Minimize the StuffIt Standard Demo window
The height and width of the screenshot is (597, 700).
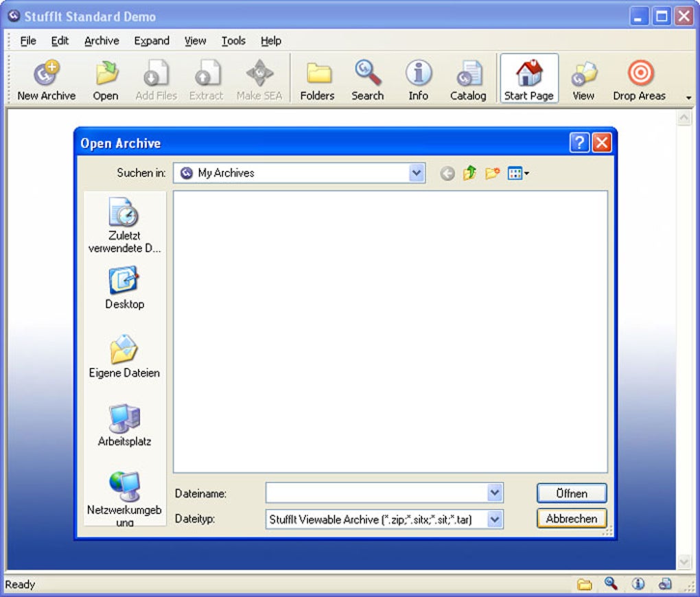(640, 16)
